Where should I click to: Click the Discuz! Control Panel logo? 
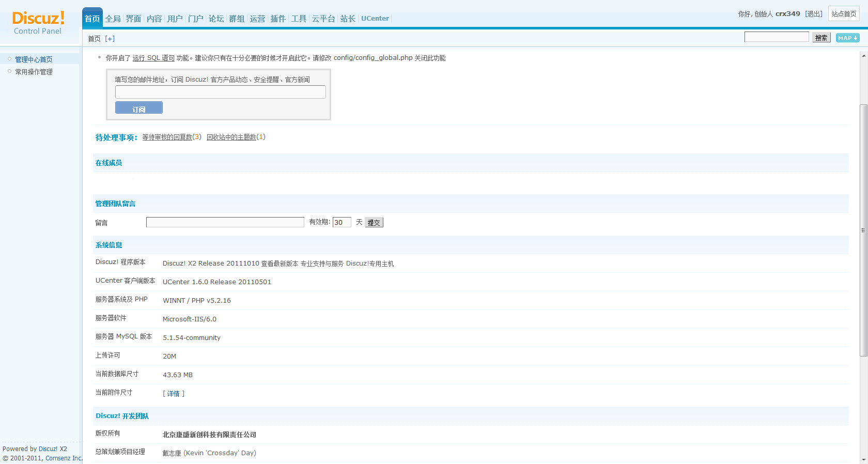click(38, 23)
